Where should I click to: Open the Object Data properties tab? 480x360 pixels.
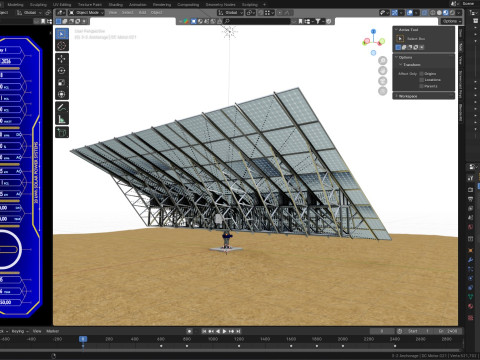[471, 296]
